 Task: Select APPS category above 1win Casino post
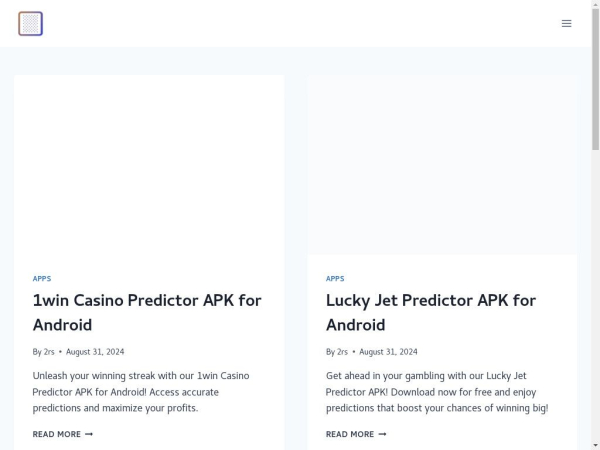click(x=42, y=279)
